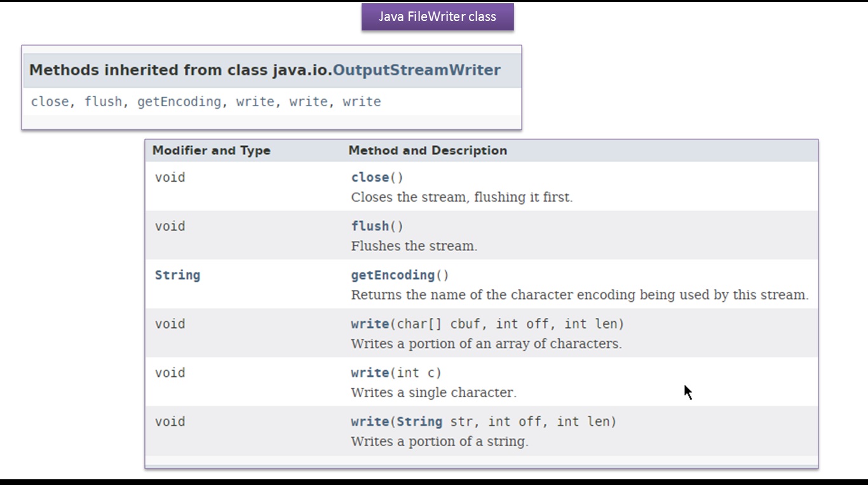Click the 'Closes the stream, flushing it first' description

pyautogui.click(x=461, y=197)
